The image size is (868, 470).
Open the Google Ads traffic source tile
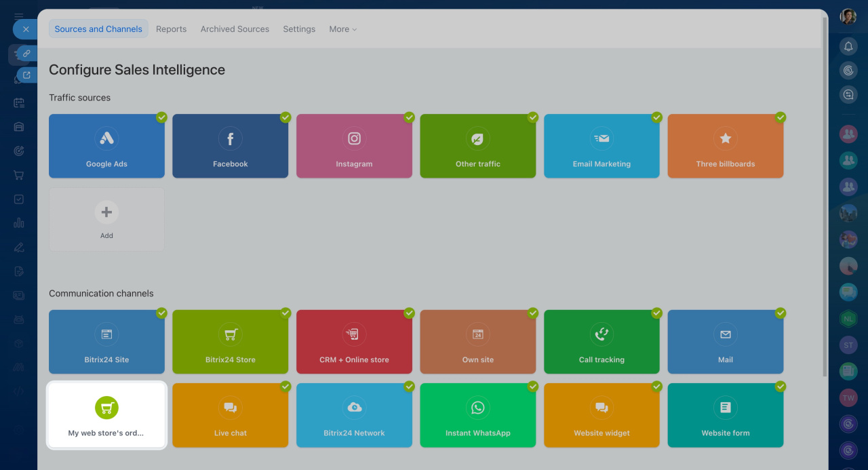click(106, 146)
